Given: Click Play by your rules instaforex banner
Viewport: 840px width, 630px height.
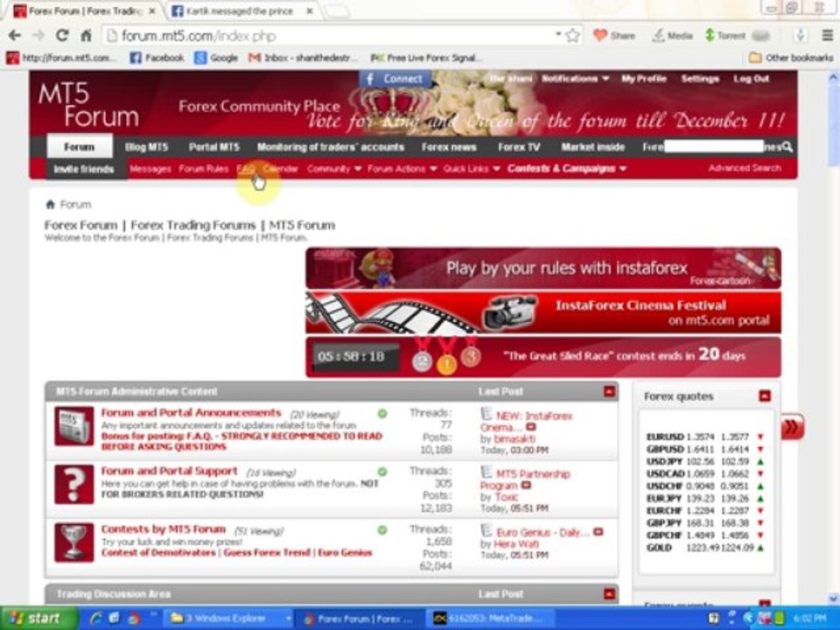Looking at the screenshot, I should 543,269.
